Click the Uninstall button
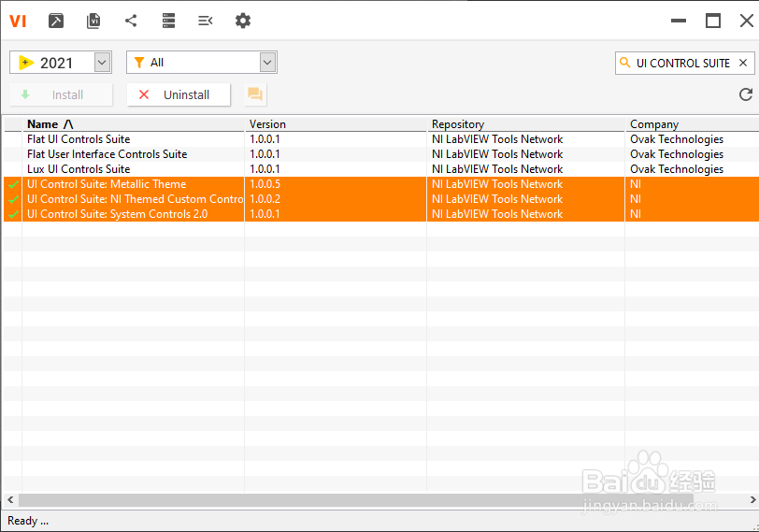The height and width of the screenshot is (532, 759). pos(179,94)
